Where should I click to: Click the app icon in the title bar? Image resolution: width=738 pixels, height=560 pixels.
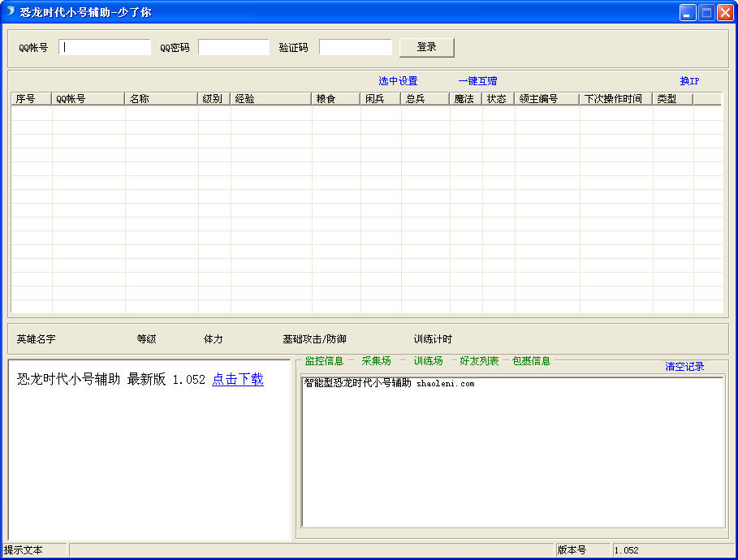click(x=11, y=11)
